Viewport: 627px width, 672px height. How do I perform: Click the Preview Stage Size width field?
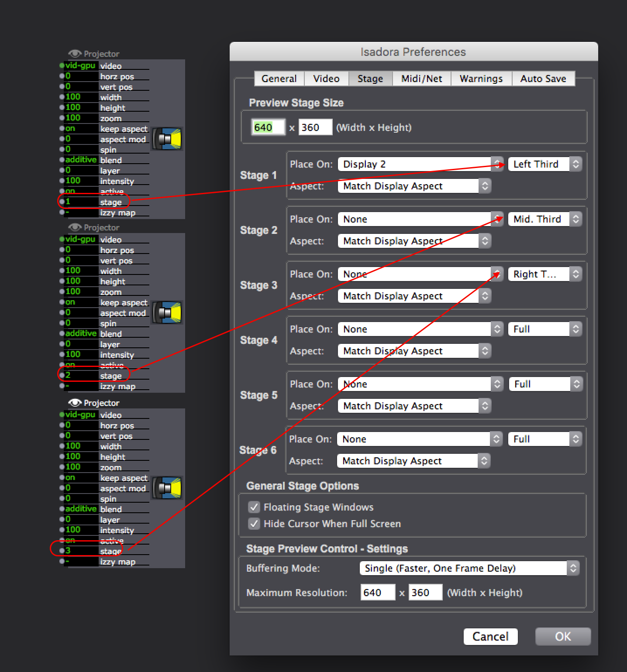point(269,127)
